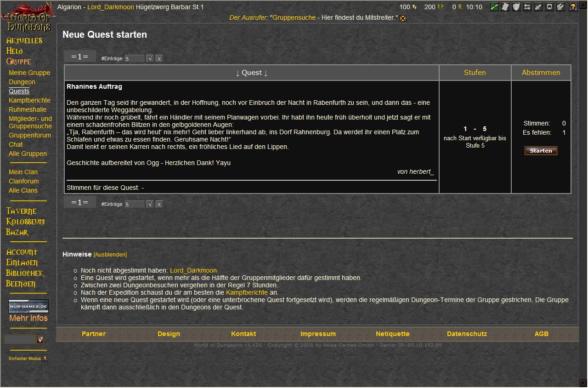This screenshot has height=388, width=588.
Task: Click the upper #Einträge input field
Action: [135, 58]
